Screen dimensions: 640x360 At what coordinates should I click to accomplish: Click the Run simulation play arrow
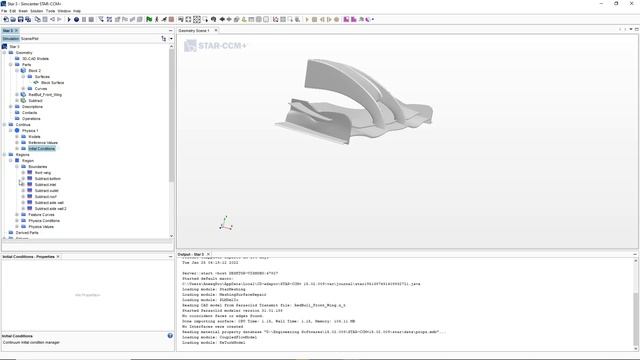point(69,19)
